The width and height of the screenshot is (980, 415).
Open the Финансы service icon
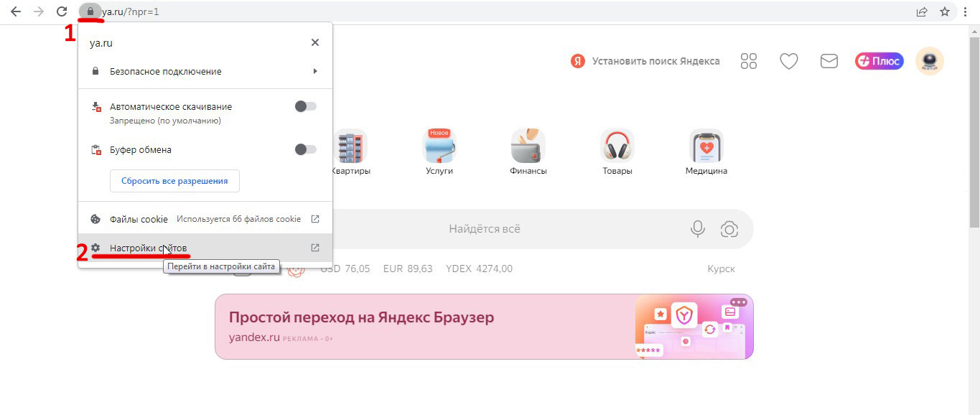[528, 146]
